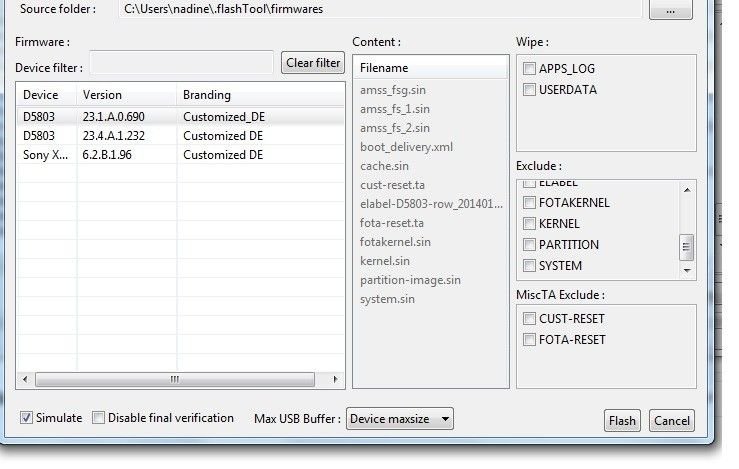The width and height of the screenshot is (739, 469).
Task: Tick the APPS_LOG wipe checkbox
Action: (529, 69)
